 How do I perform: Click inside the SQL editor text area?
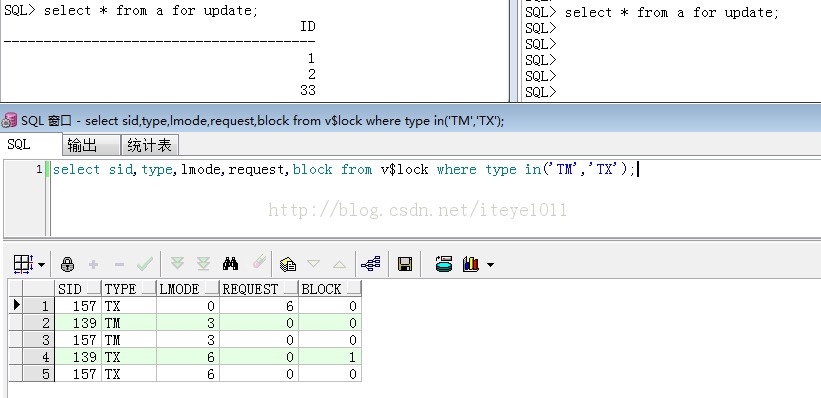pos(435,198)
